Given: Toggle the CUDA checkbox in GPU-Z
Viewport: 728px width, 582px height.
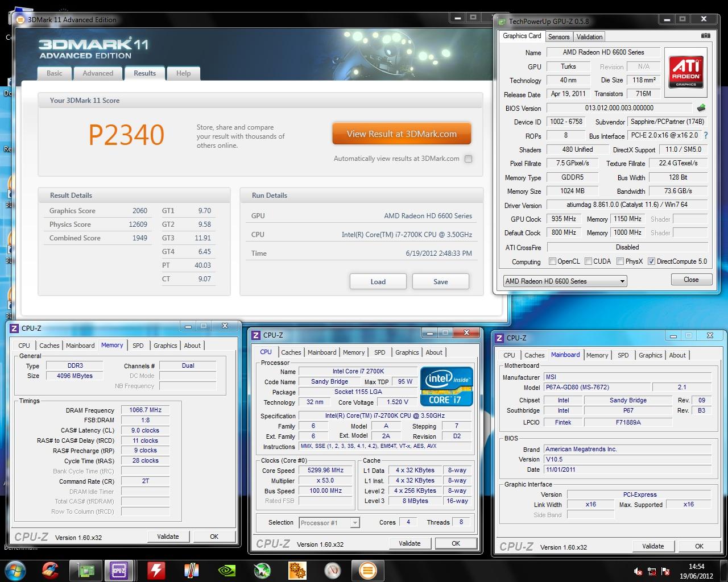Looking at the screenshot, I should point(588,261).
